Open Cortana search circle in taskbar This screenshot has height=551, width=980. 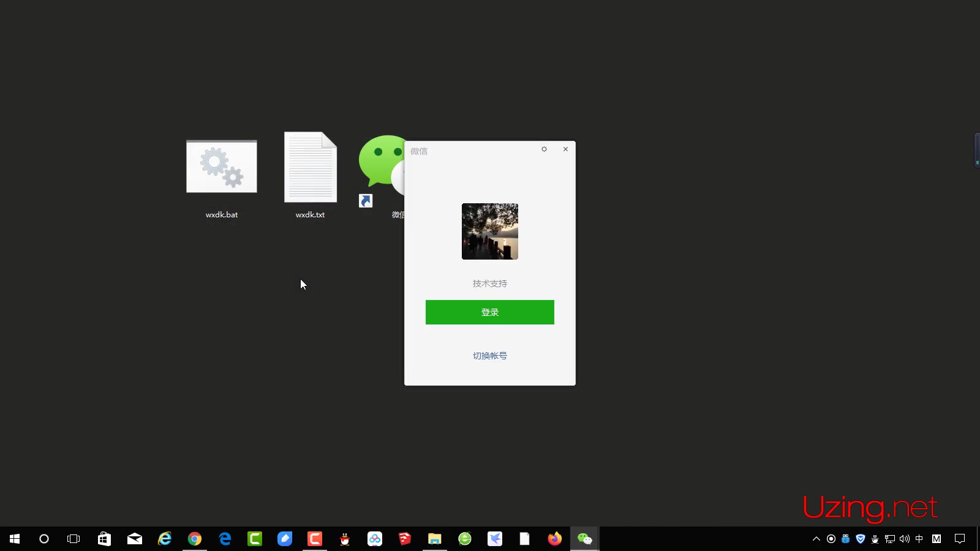pos(44,539)
